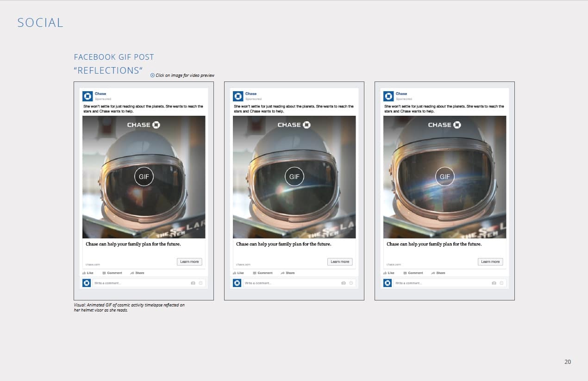Click 'Chase can help your family plan' headline, left post

coord(133,244)
